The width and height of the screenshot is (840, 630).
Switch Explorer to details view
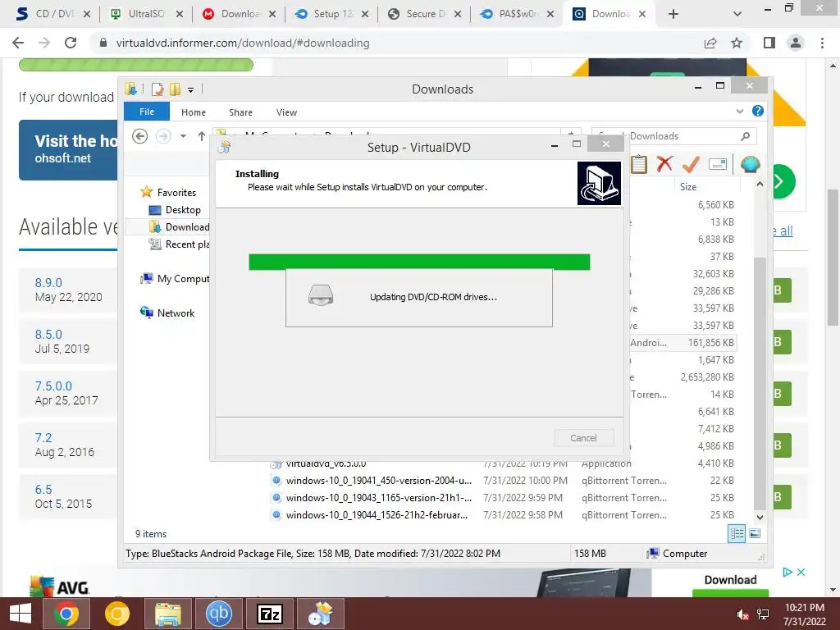coord(737,533)
